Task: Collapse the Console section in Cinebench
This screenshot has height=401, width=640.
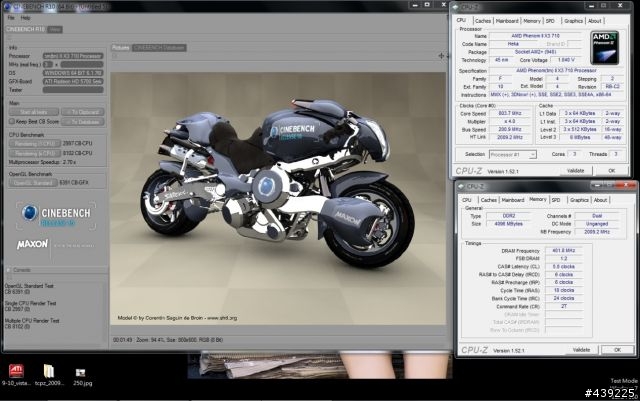Action: [x=8, y=270]
